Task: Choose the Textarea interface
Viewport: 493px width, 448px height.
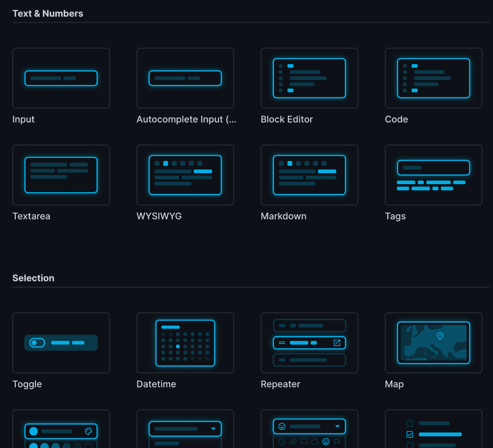Action: pyautogui.click(x=61, y=175)
